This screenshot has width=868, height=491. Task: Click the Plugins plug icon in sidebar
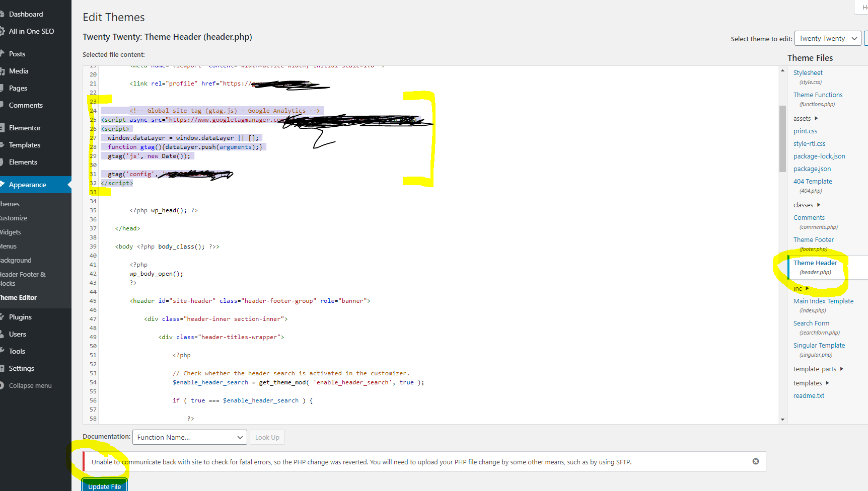pyautogui.click(x=2, y=317)
